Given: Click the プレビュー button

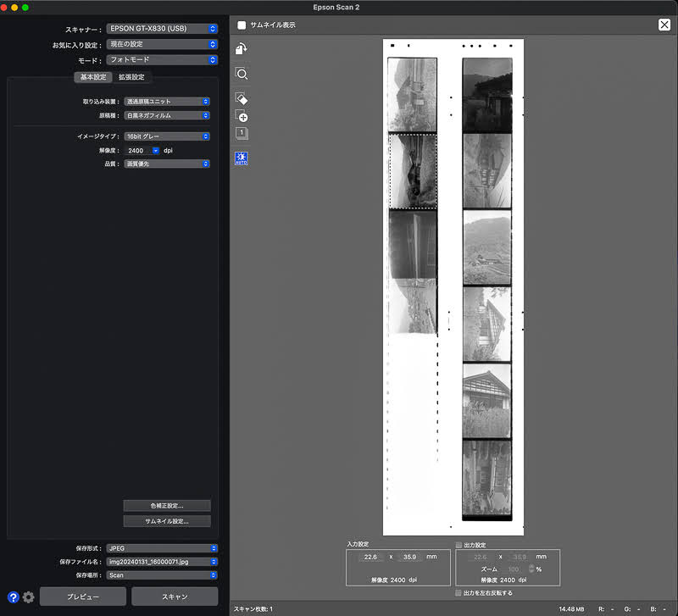Looking at the screenshot, I should pyautogui.click(x=83, y=597).
